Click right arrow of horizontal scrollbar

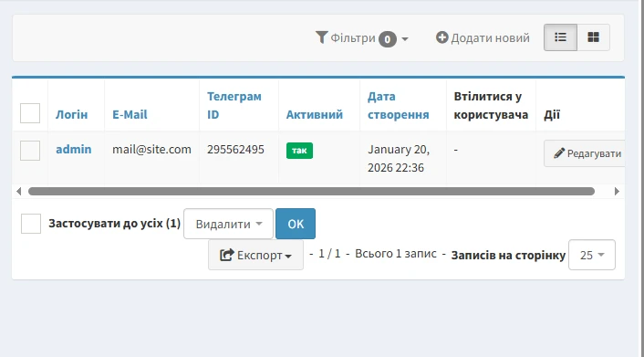pyautogui.click(x=617, y=191)
